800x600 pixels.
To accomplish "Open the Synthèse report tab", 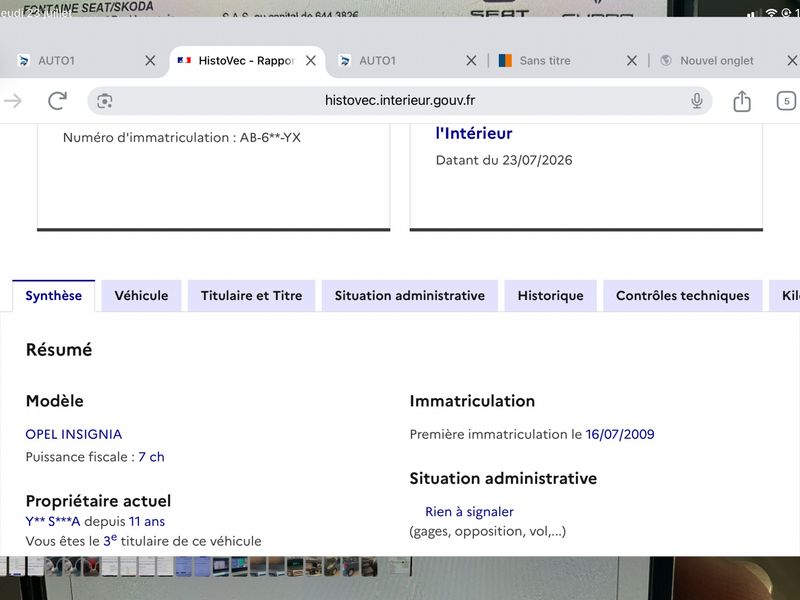I will pyautogui.click(x=54, y=296).
